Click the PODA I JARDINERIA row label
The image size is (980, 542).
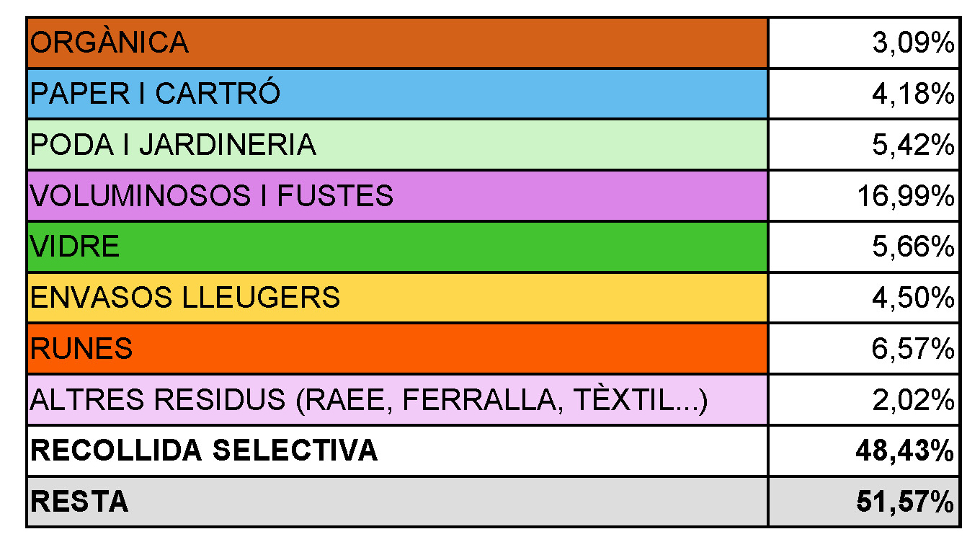398,145
